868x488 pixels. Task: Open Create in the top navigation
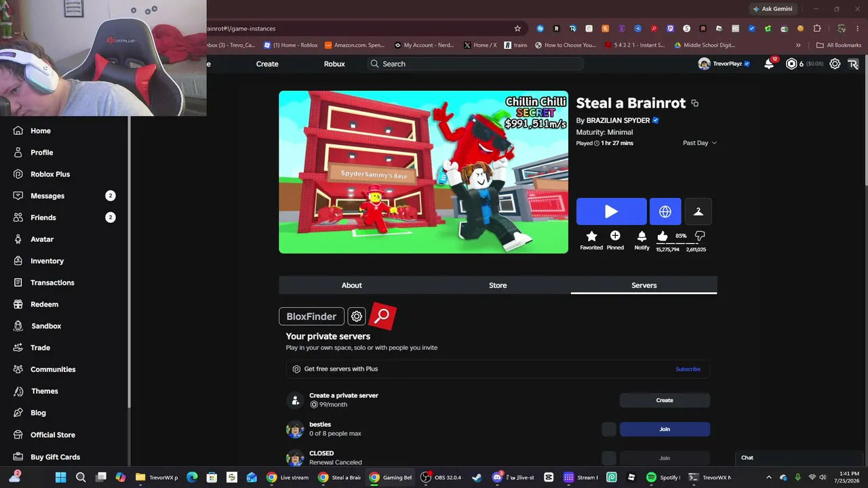tap(267, 64)
